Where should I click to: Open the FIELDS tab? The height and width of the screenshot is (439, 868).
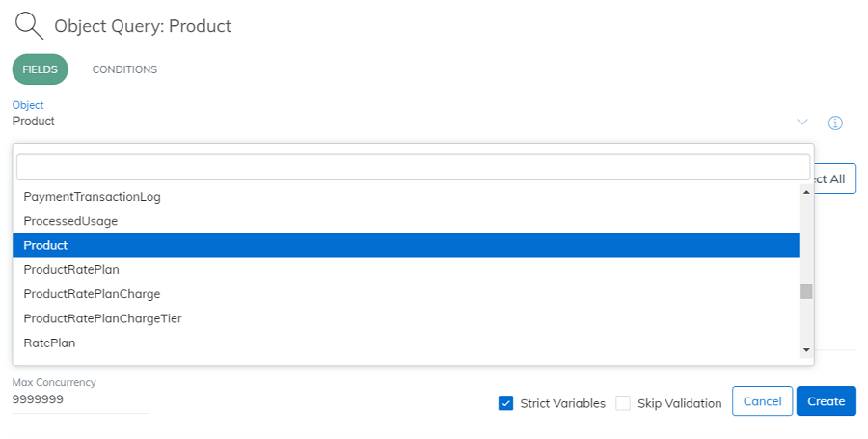(x=40, y=69)
